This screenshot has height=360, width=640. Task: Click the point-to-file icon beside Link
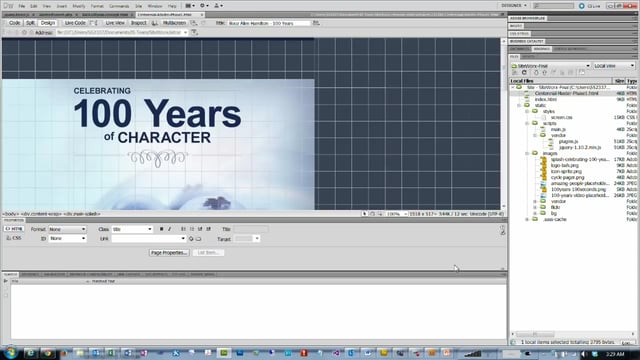(x=191, y=239)
